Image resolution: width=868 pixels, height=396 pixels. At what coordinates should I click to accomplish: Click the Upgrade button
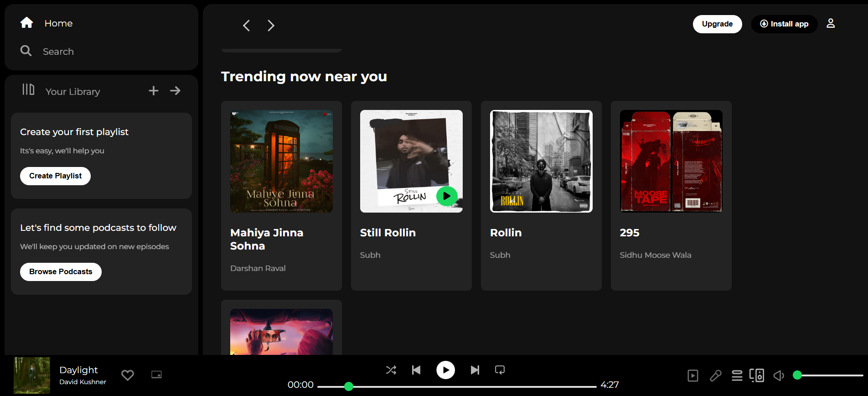(x=718, y=24)
